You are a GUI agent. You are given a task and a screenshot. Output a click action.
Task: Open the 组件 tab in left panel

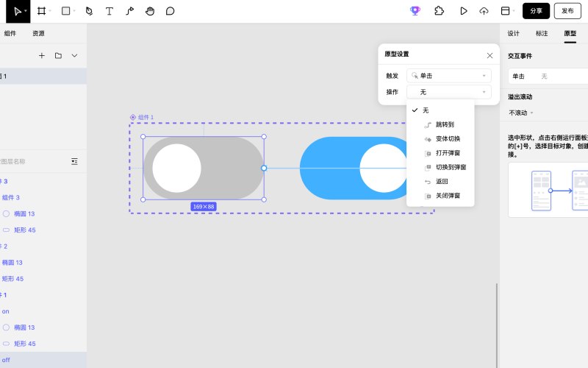10,33
